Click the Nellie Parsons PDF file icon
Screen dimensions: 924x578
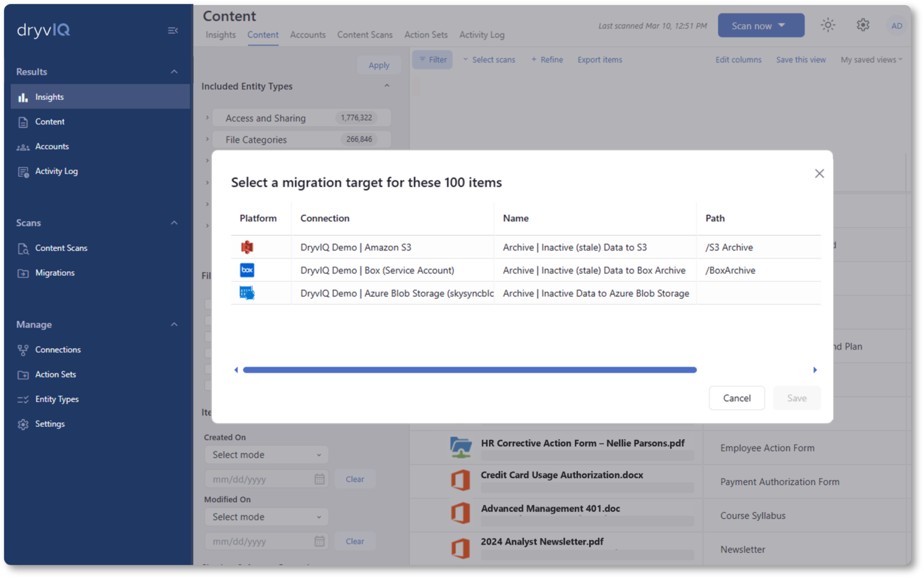pos(461,447)
